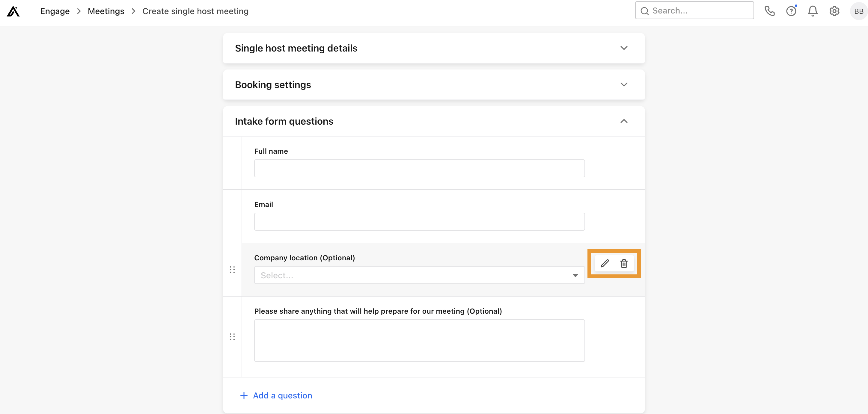Go to Meetings in the breadcrumb

[106, 11]
